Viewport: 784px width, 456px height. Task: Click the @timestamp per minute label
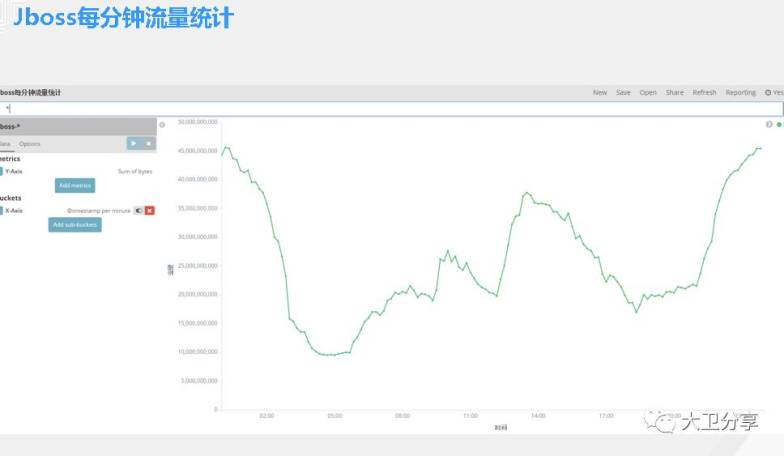98,210
